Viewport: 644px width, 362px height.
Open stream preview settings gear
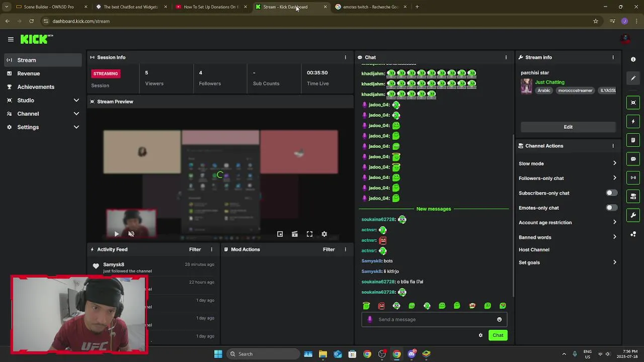click(x=324, y=234)
